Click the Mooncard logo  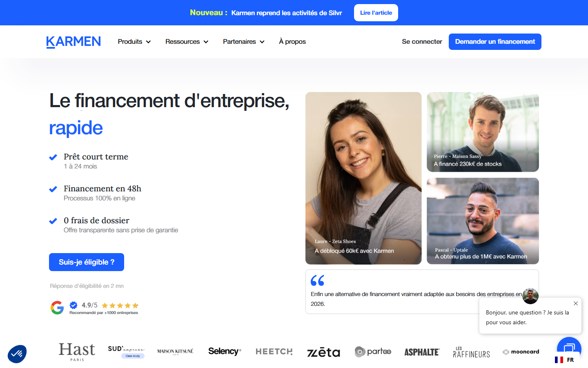point(521,352)
